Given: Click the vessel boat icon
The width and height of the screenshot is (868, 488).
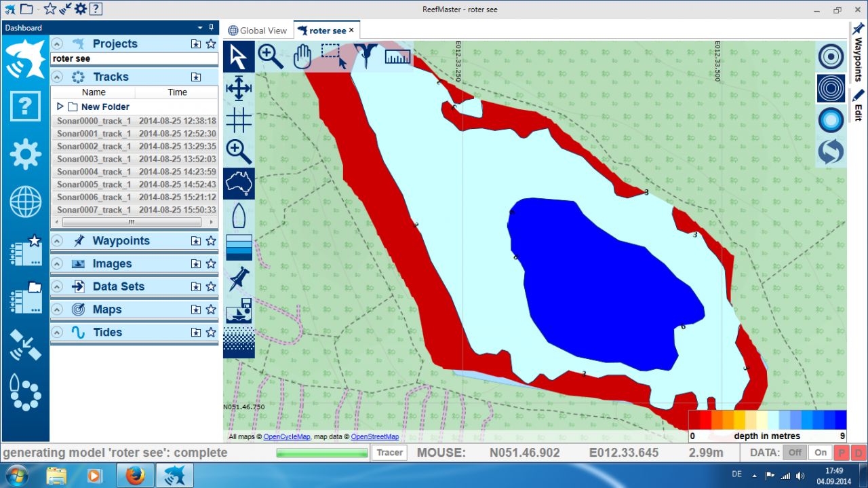Looking at the screenshot, I should click(239, 216).
